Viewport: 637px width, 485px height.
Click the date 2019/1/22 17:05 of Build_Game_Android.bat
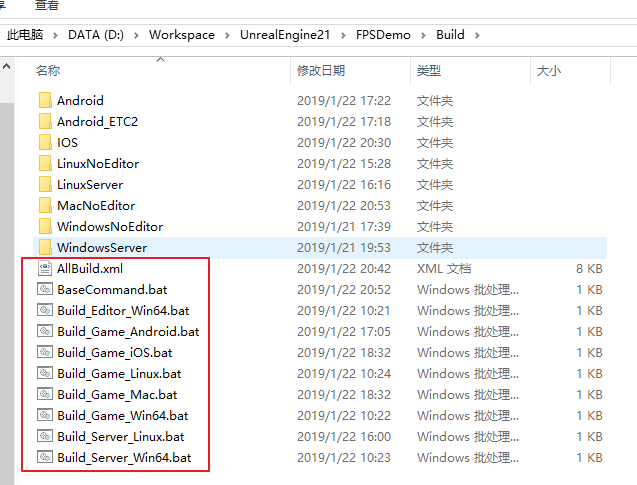(344, 331)
